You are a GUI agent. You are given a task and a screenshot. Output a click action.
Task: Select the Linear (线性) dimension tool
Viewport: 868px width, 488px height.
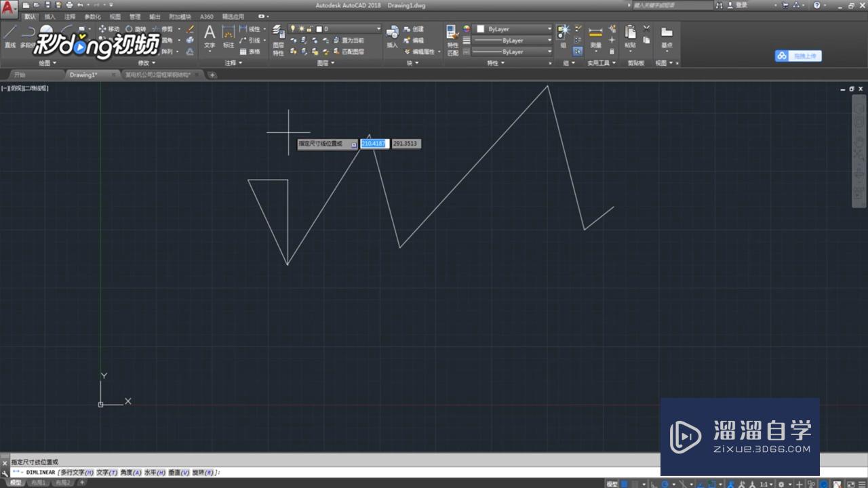point(250,29)
